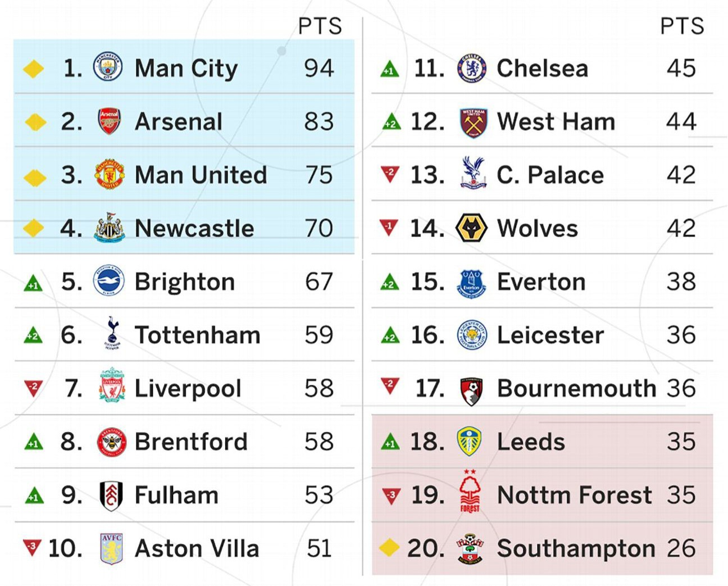Click the Fulham team name
728x586 pixels.
click(176, 495)
